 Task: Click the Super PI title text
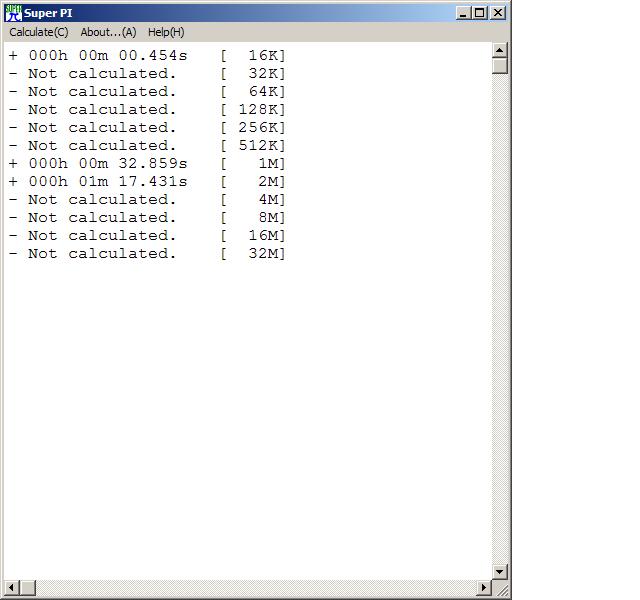tap(48, 13)
